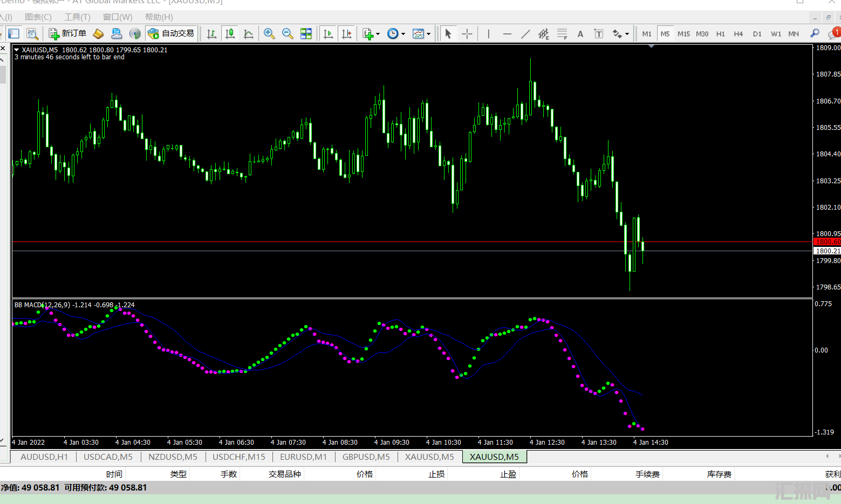Switch chart to candlestick display mode
The height and width of the screenshot is (504, 841).
(230, 34)
